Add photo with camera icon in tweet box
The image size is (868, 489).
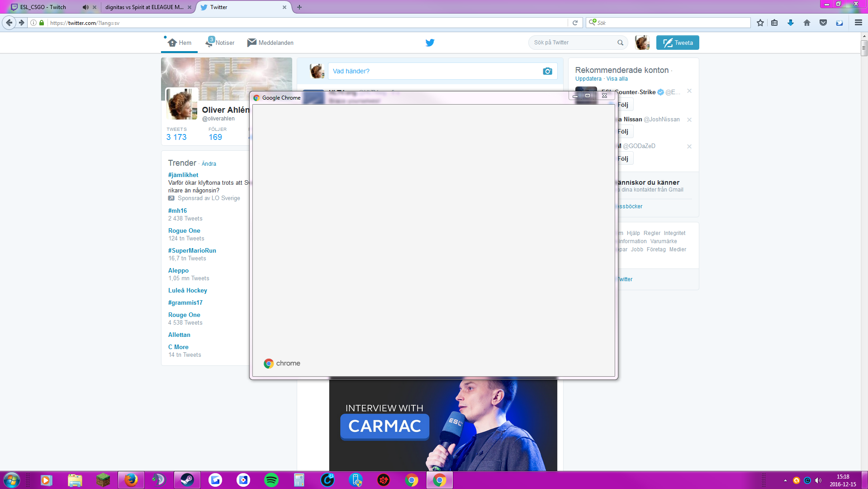click(x=547, y=71)
